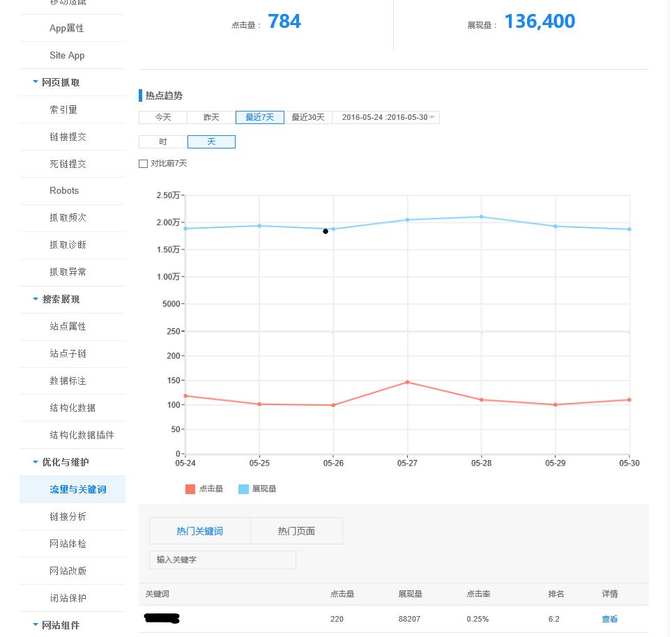Image resolution: width=672 pixels, height=637 pixels.
Task: Enable the 对比前7天 checkbox
Action: (144, 163)
